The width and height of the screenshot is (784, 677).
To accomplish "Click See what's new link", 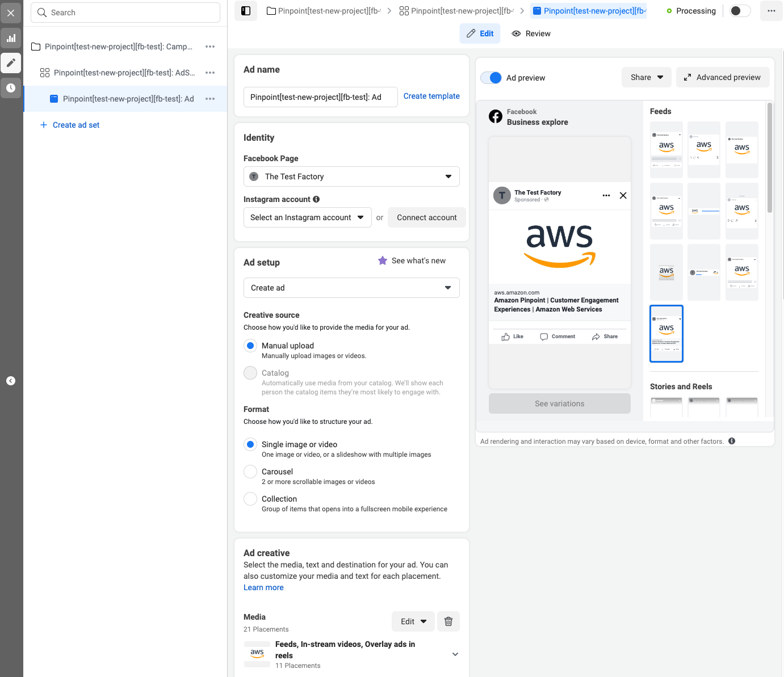I will (x=418, y=260).
